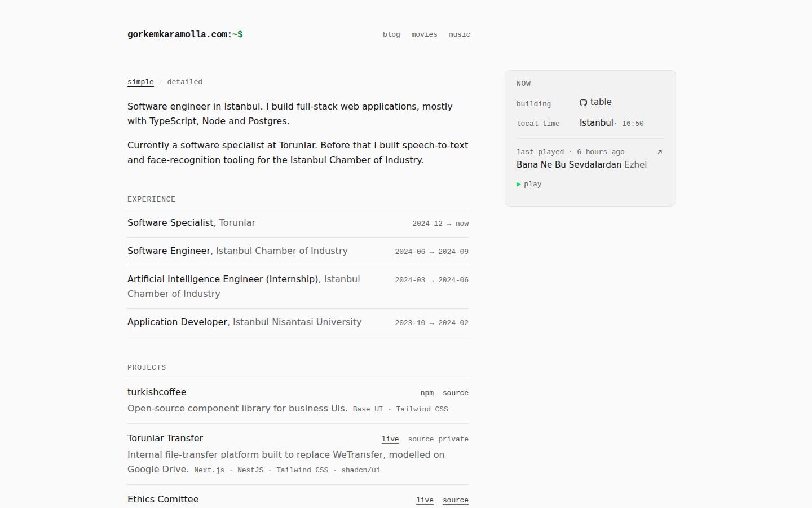
Task: Click the Application Developer experience entry
Action: 298,322
